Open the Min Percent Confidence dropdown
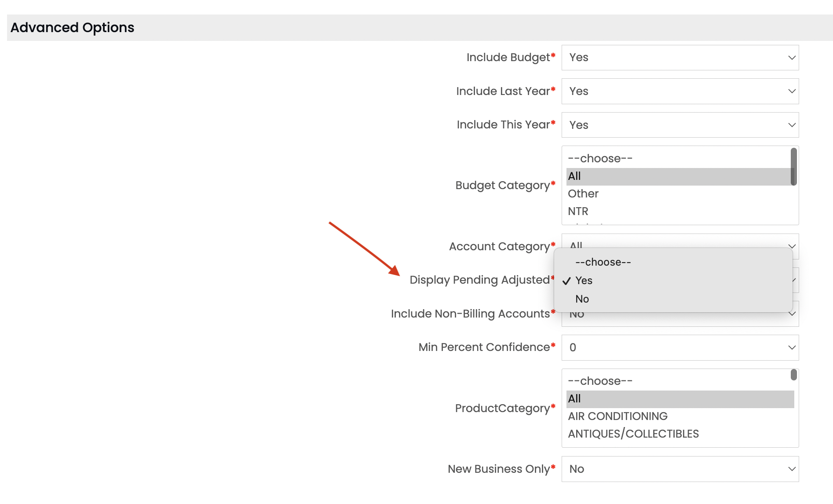Image resolution: width=833 pixels, height=504 pixels. 680,347
